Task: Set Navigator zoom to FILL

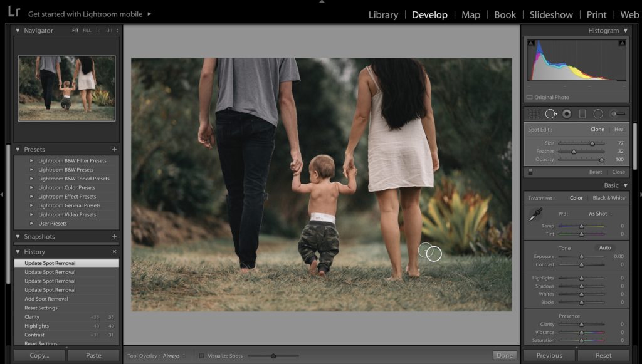Action: [87, 30]
